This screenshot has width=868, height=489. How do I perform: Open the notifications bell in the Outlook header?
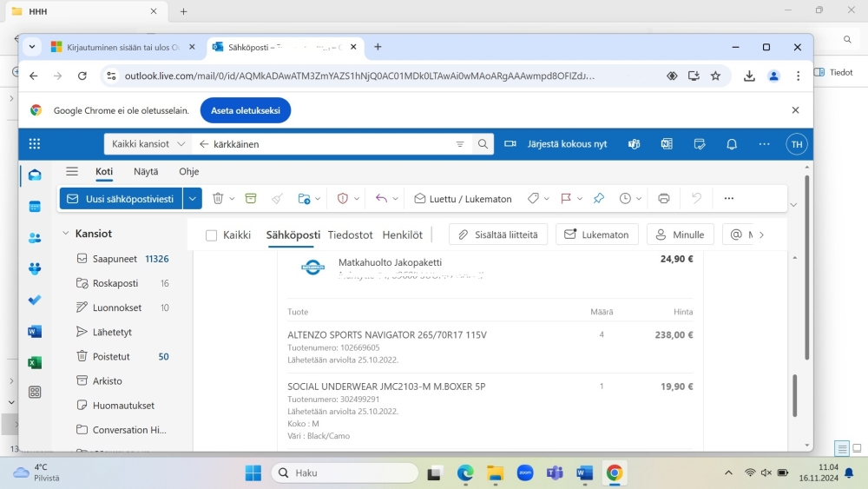click(732, 144)
